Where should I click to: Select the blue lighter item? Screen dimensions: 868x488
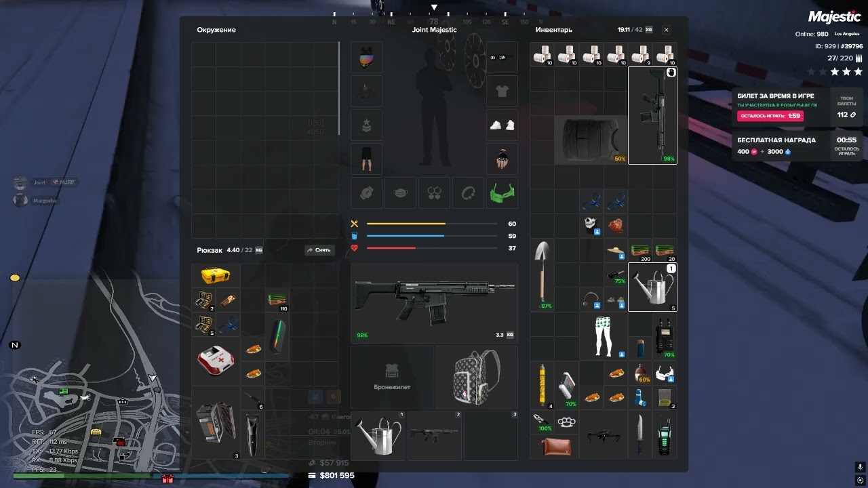pyautogui.click(x=640, y=348)
